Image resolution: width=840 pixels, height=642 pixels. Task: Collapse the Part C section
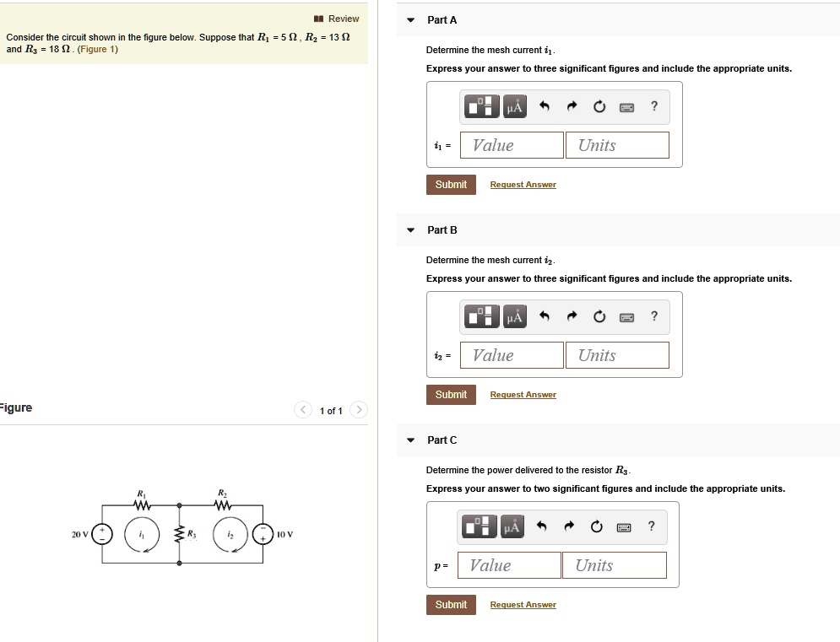pos(410,440)
